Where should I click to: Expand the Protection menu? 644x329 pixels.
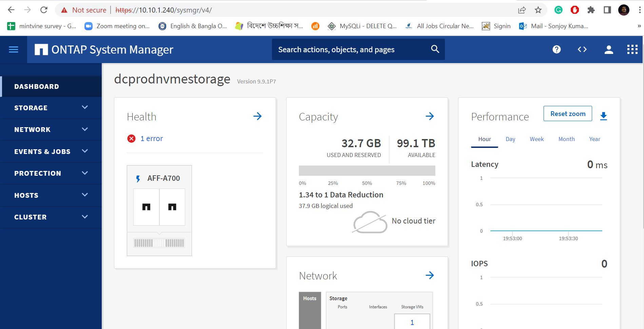(x=51, y=173)
